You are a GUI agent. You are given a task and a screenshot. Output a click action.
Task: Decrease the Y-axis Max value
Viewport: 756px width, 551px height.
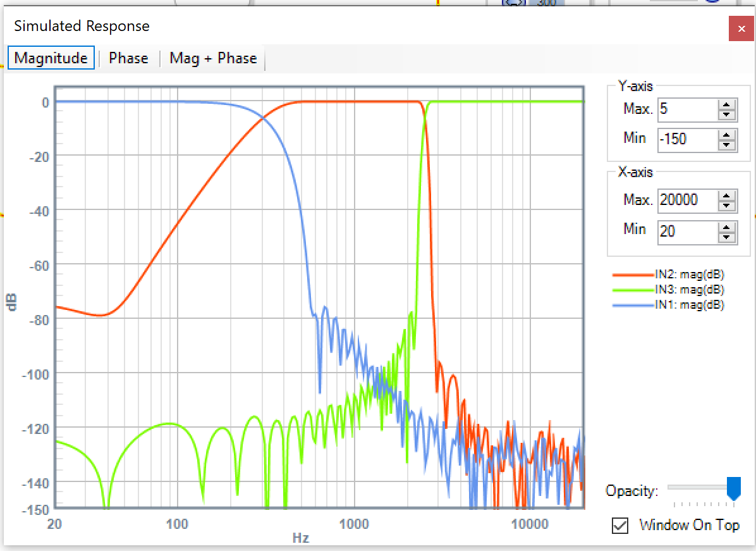(726, 115)
